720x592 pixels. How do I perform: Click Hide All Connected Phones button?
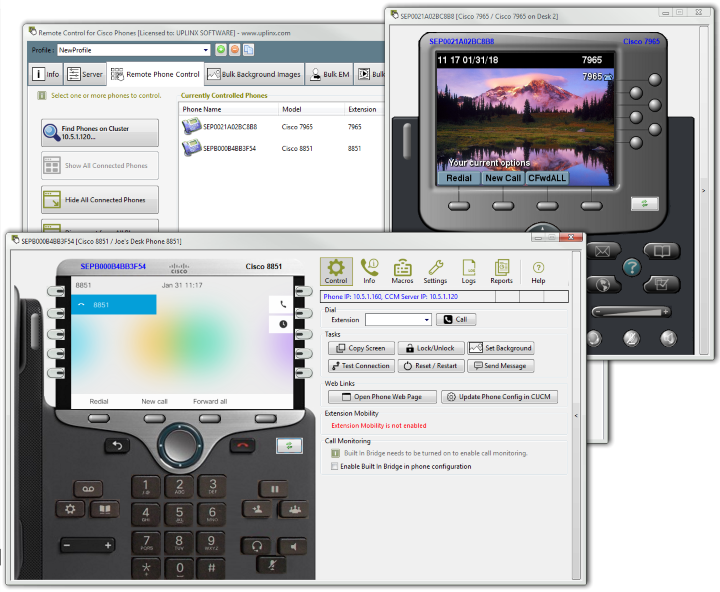(100, 200)
